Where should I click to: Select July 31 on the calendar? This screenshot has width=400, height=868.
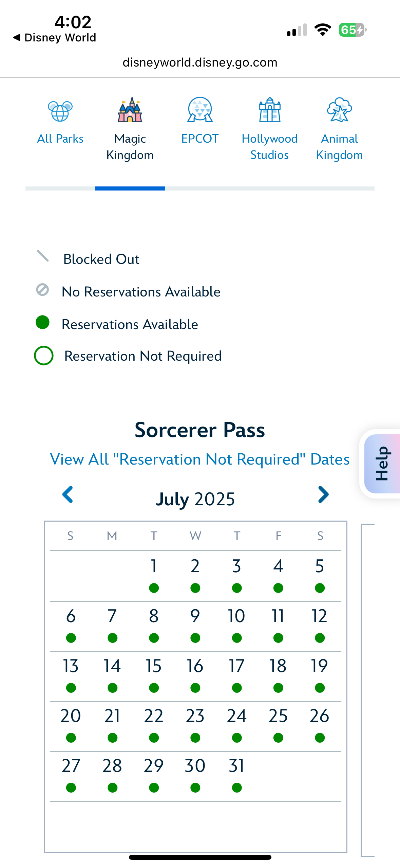[x=237, y=774]
